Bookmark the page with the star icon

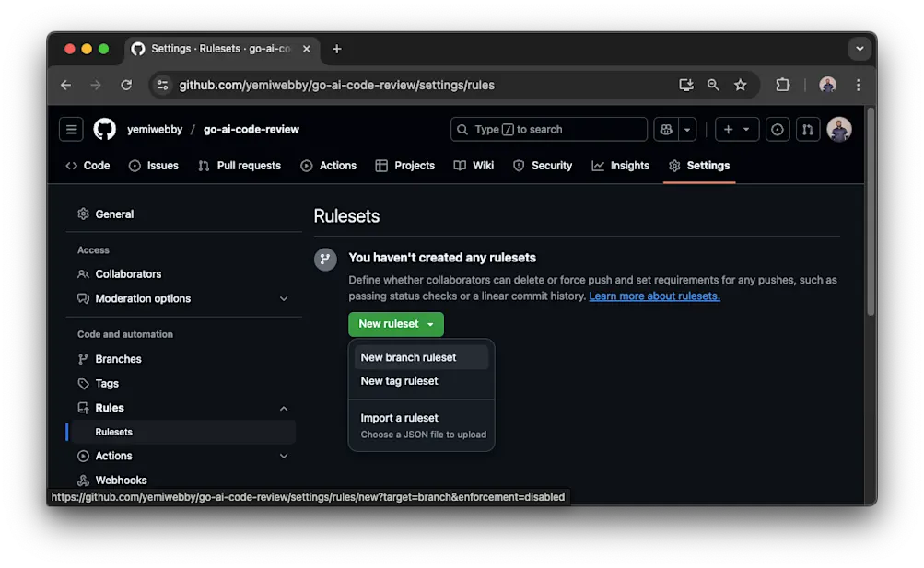click(x=741, y=85)
